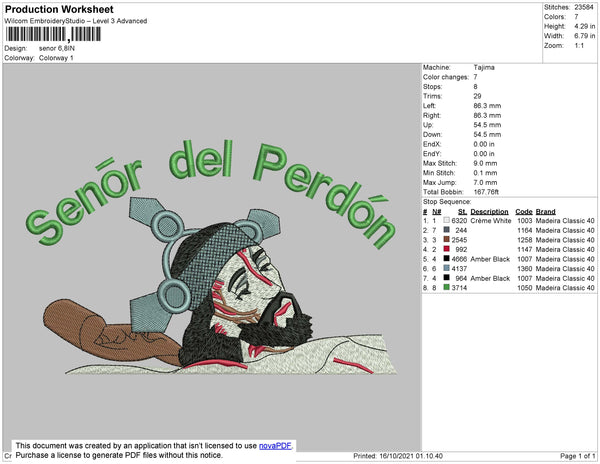Click the 'Page 1 of 1' footer
The image size is (600, 464).
[x=577, y=456]
